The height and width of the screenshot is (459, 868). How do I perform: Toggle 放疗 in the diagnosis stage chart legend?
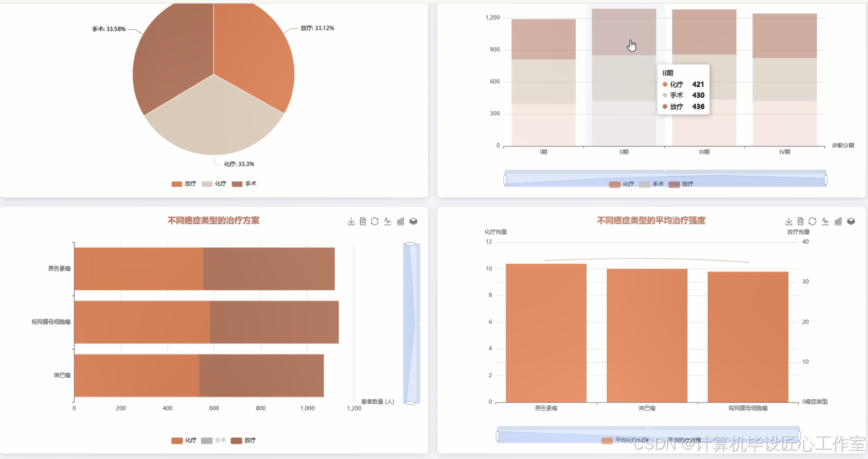[681, 184]
